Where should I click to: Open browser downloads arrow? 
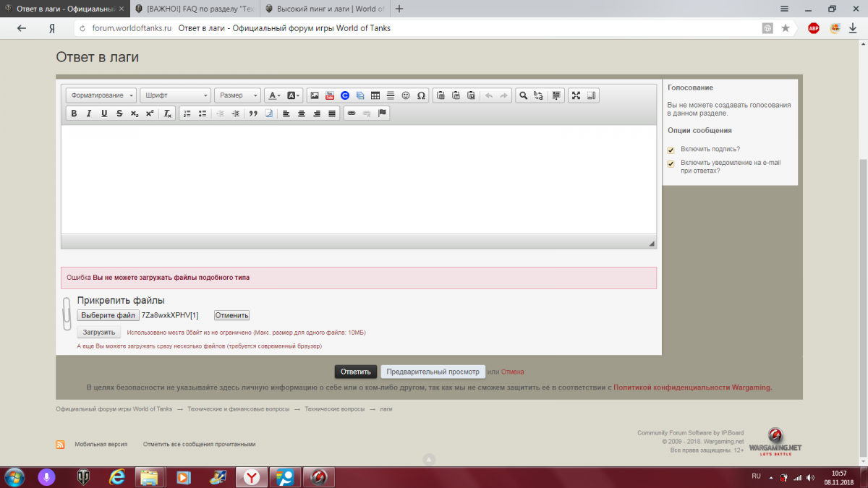pyautogui.click(x=853, y=28)
